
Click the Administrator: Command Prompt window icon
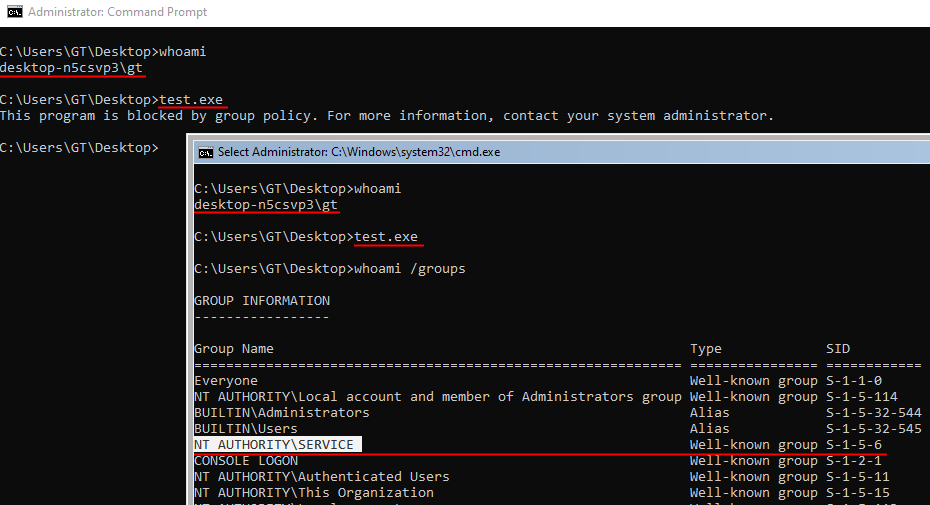pyautogui.click(x=14, y=12)
